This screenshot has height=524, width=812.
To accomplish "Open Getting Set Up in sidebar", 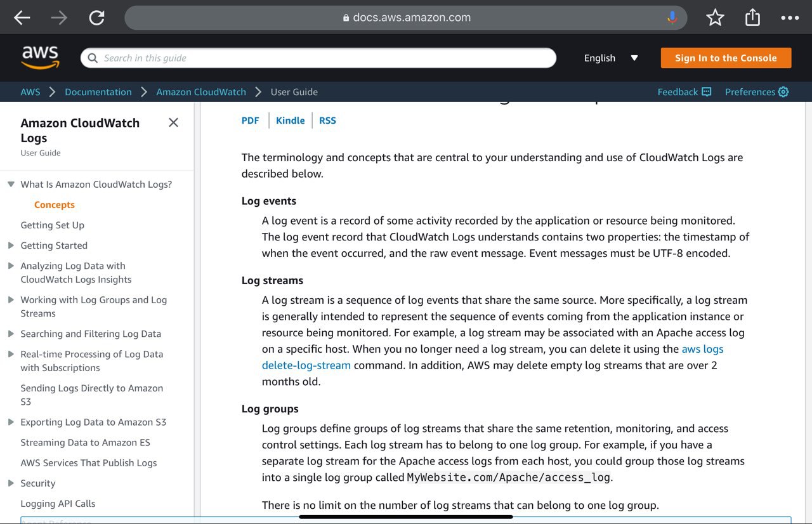I will [x=52, y=225].
